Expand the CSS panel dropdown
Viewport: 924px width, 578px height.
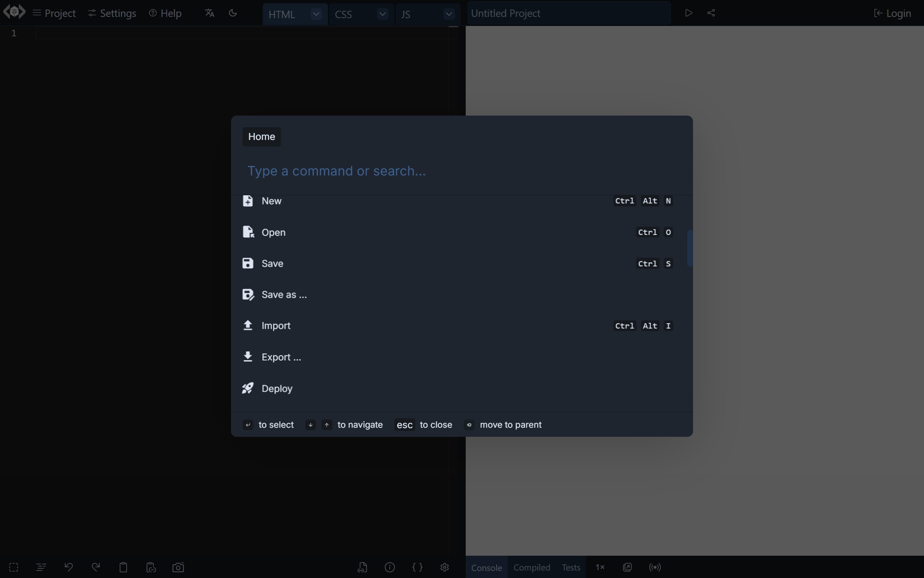pyautogui.click(x=382, y=14)
